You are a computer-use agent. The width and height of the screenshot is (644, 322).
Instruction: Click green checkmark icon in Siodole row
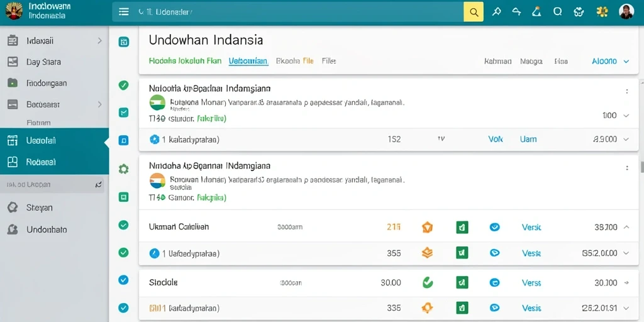click(428, 282)
